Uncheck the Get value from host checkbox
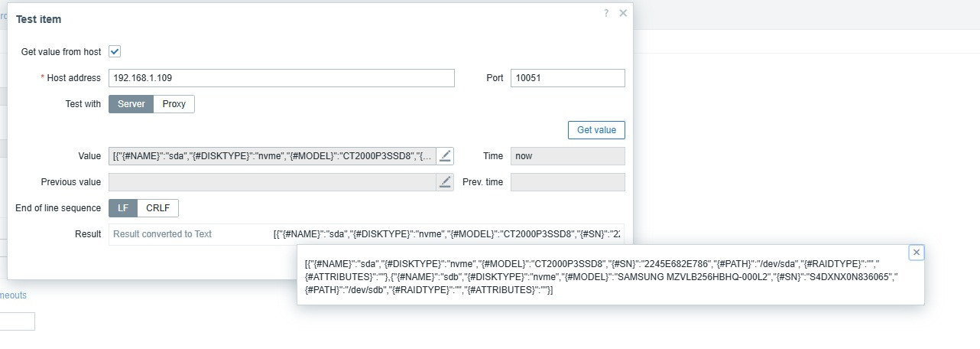This screenshot has width=980, height=349. click(x=115, y=52)
